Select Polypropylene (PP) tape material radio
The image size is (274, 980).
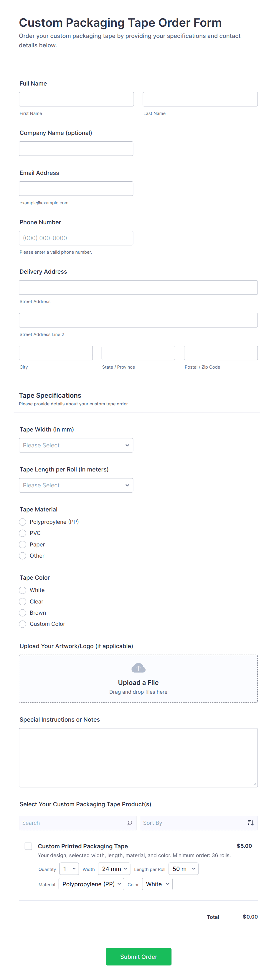pyautogui.click(x=23, y=522)
